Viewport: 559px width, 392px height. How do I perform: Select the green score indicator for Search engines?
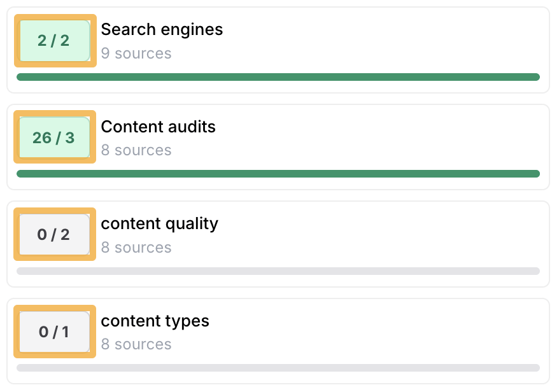(54, 40)
